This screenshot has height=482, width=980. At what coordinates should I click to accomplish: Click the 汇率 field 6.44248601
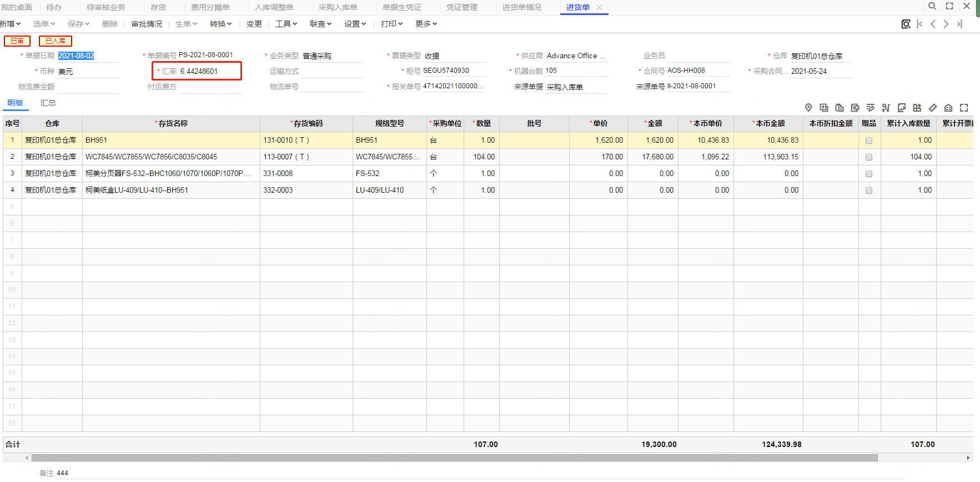click(x=210, y=71)
